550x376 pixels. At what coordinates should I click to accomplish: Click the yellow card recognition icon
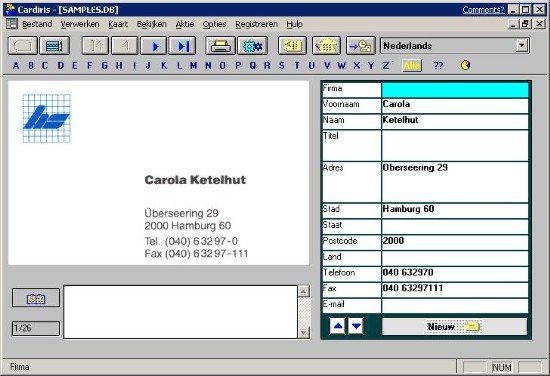292,46
